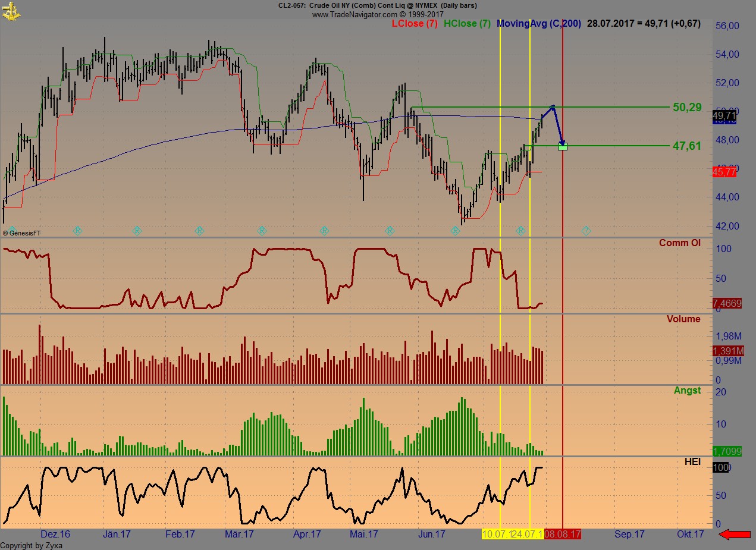Click the Angst panel label
The height and width of the screenshot is (550, 756).
[687, 391]
